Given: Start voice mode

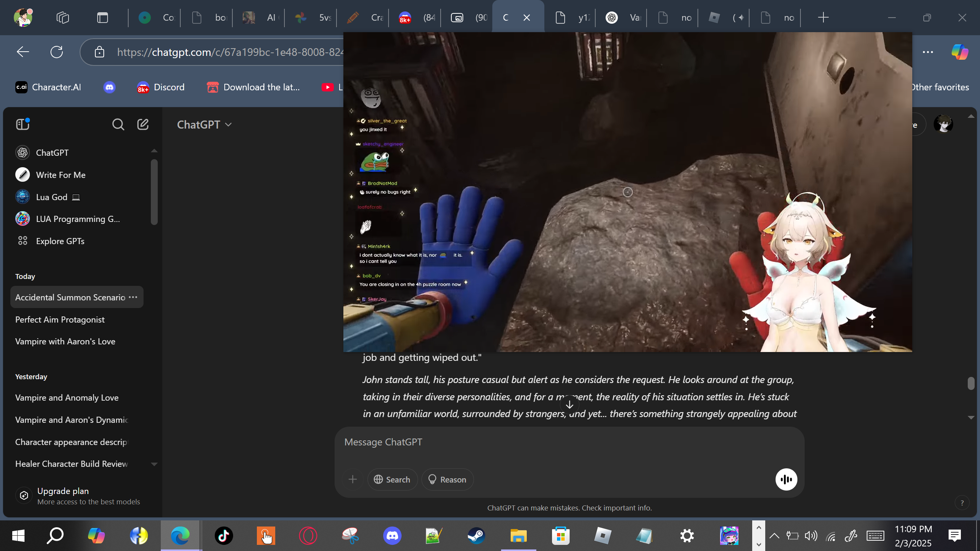Looking at the screenshot, I should tap(786, 479).
